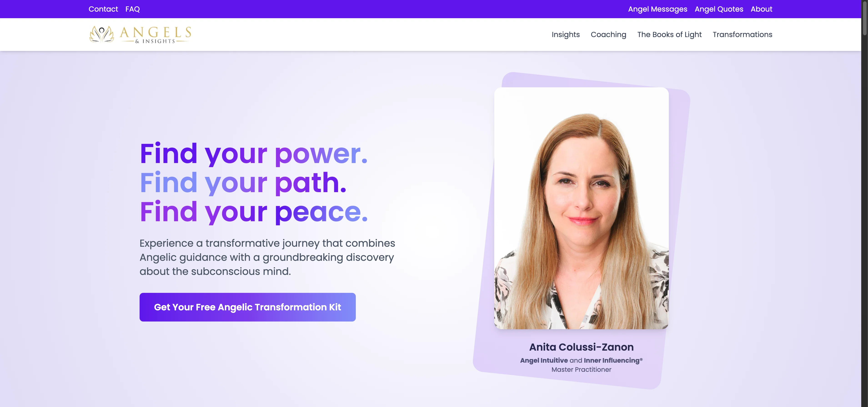The height and width of the screenshot is (407, 868).
Task: Click the ANGELS wordmark text in the logo
Action: point(155,32)
